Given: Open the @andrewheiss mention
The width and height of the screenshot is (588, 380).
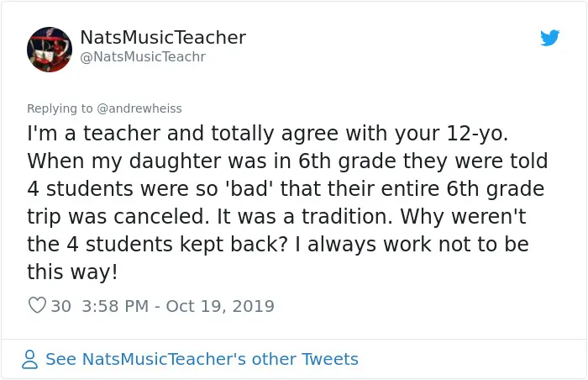Looking at the screenshot, I should click(139, 108).
